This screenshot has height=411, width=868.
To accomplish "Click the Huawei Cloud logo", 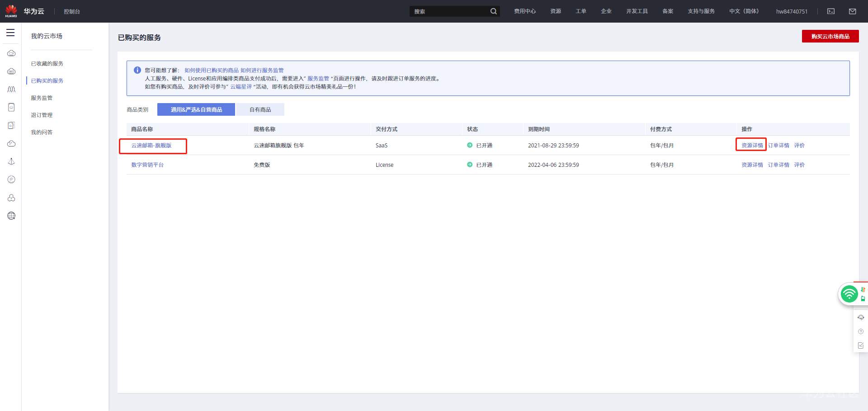I will pos(11,11).
